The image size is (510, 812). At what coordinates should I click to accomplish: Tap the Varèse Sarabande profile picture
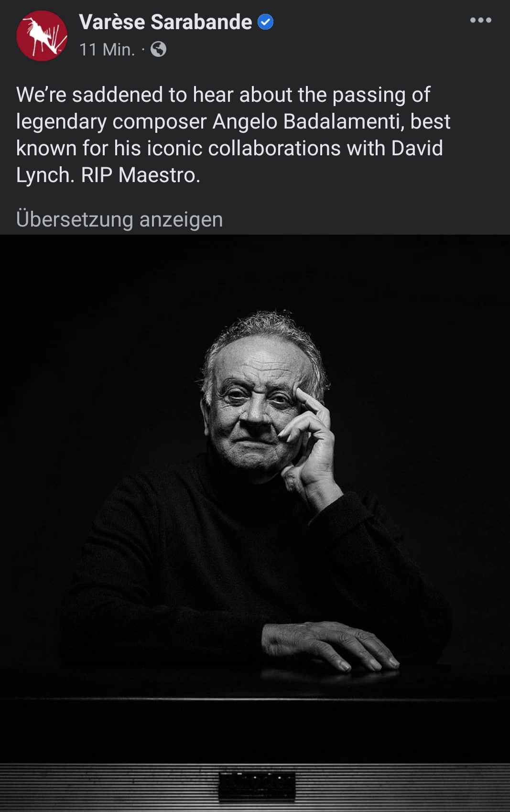coord(42,36)
